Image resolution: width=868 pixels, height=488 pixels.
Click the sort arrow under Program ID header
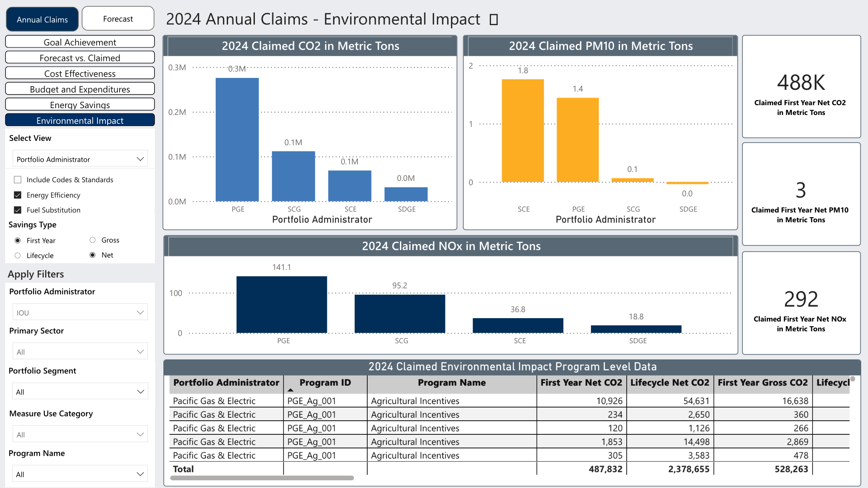click(x=291, y=390)
